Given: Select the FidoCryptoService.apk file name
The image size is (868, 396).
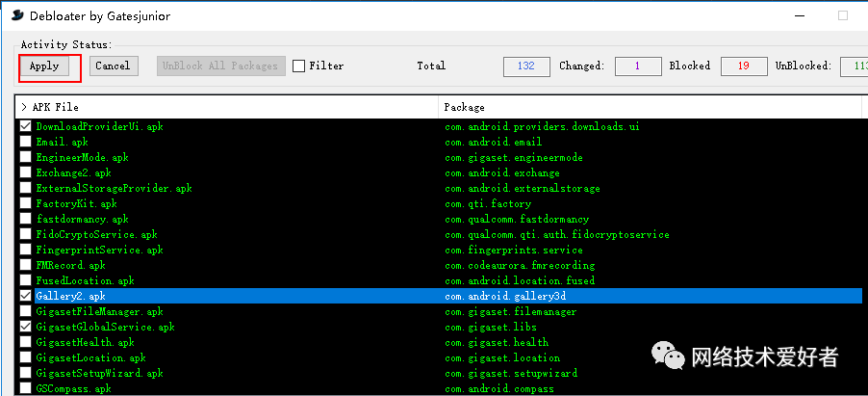Looking at the screenshot, I should click(x=97, y=234).
